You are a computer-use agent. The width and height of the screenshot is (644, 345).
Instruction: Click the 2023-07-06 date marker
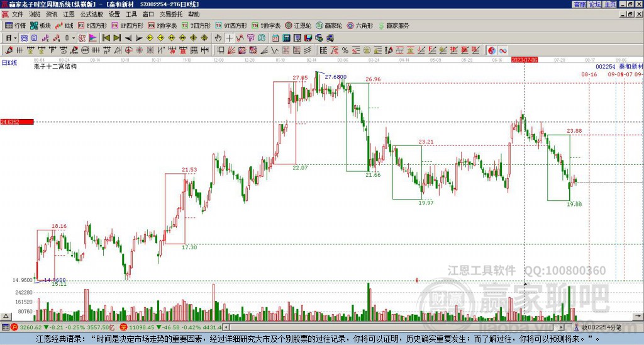525,60
